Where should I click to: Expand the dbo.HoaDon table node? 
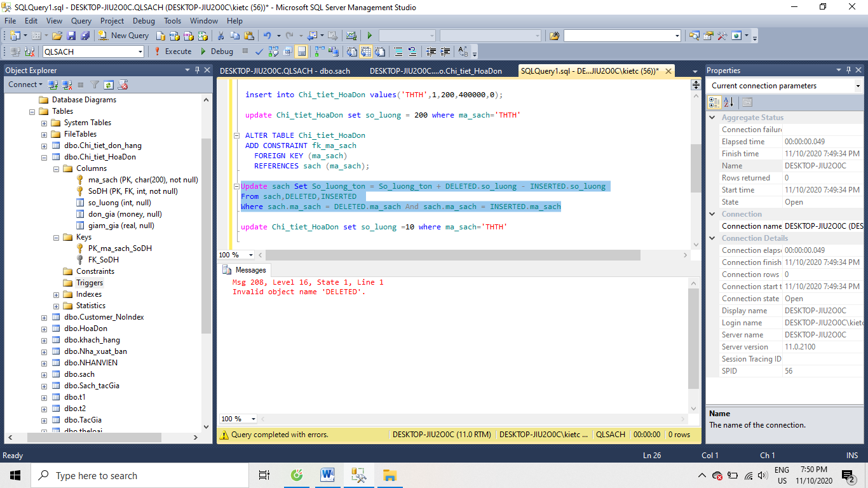point(44,329)
